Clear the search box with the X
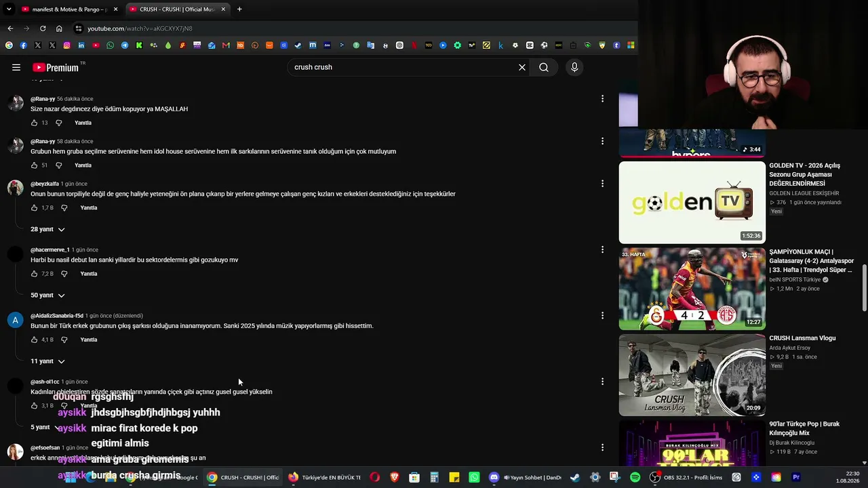 [522, 67]
